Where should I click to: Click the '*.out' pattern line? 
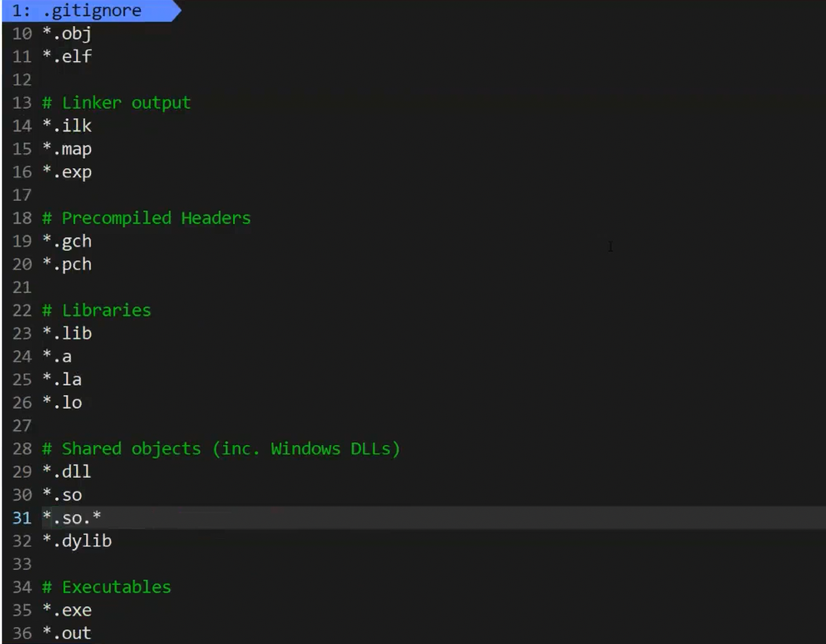pos(67,633)
